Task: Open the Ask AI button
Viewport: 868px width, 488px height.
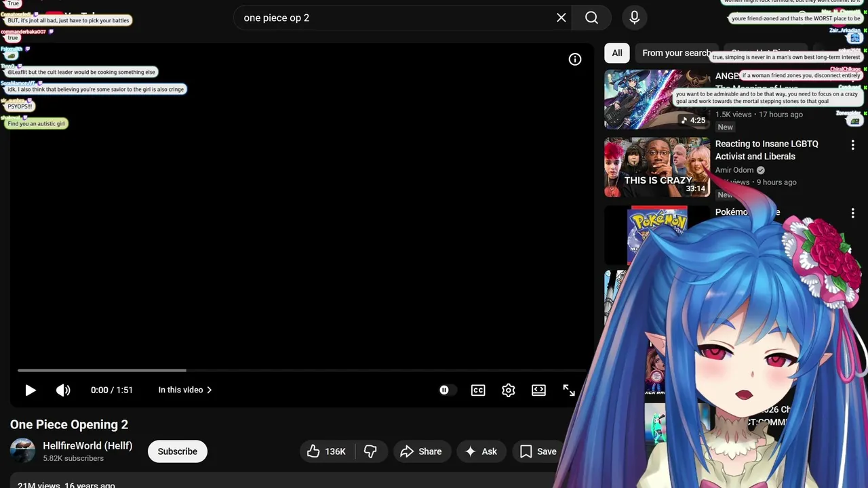Action: (x=481, y=451)
